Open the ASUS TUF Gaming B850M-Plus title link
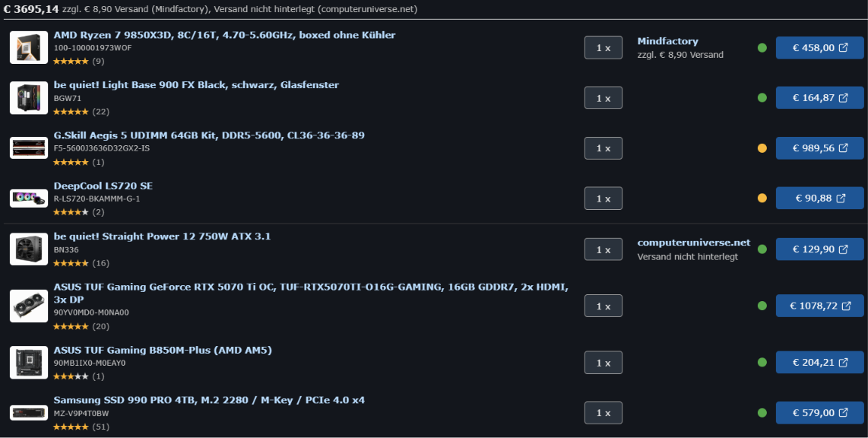Screen dimensions: 868x438 163,350
